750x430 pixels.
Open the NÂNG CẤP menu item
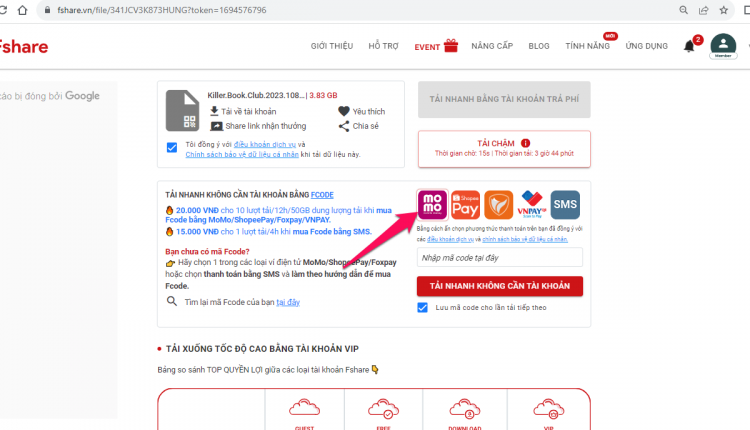coord(492,46)
